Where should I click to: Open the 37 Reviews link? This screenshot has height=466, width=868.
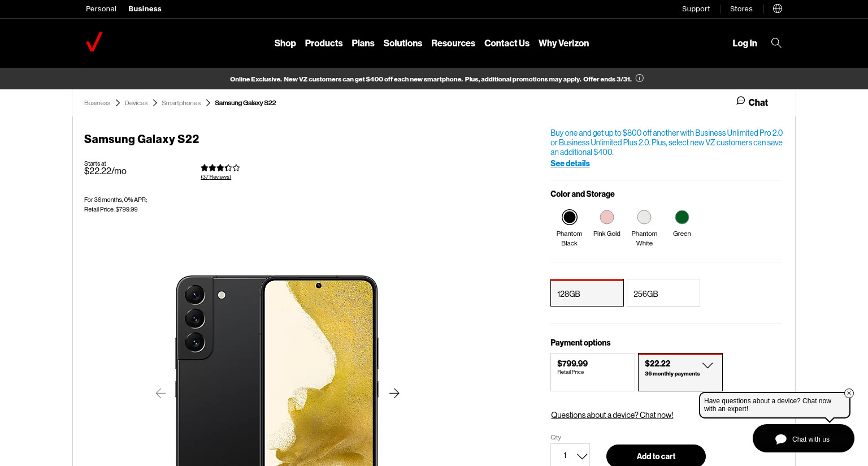coord(216,177)
